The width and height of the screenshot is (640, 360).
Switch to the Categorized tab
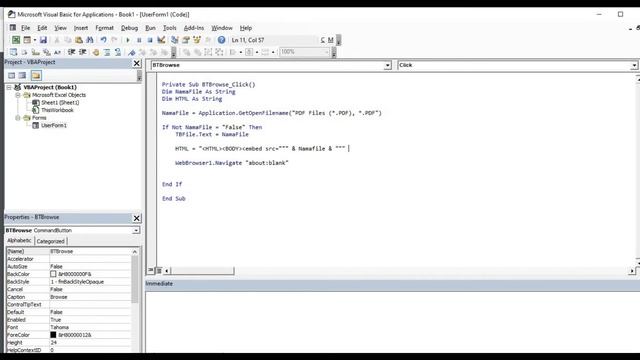[x=51, y=241]
